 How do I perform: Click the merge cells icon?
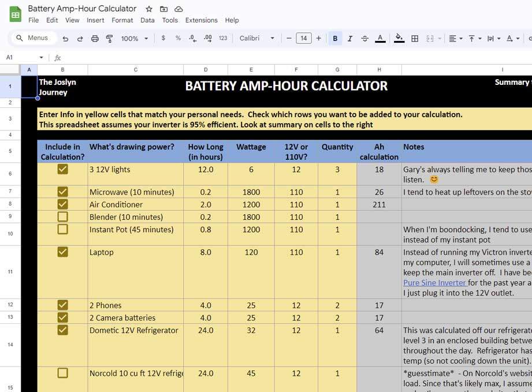pos(430,39)
